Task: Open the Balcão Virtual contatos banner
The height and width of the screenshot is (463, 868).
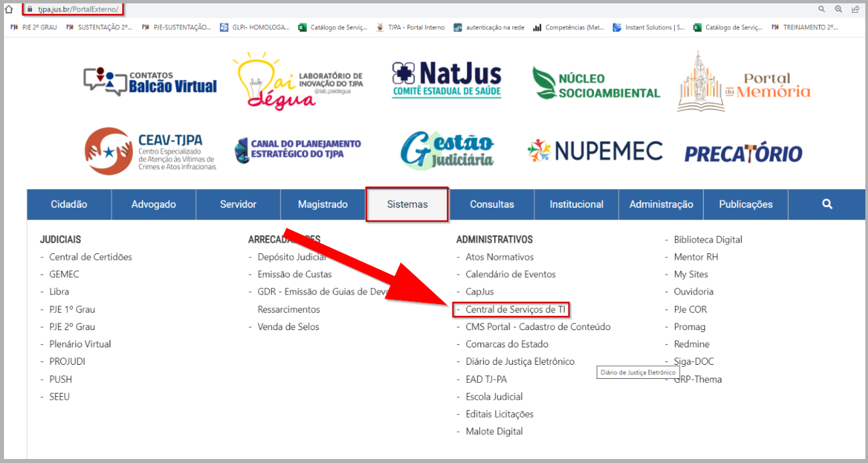Action: tap(150, 82)
